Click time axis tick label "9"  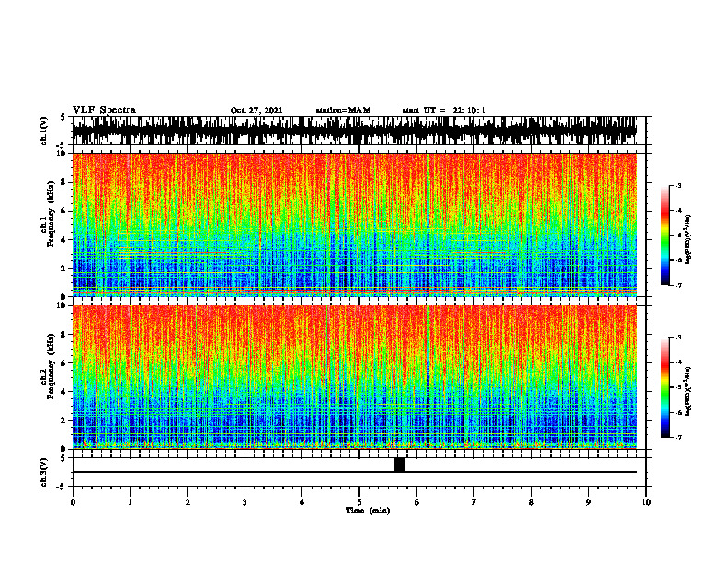pos(588,502)
